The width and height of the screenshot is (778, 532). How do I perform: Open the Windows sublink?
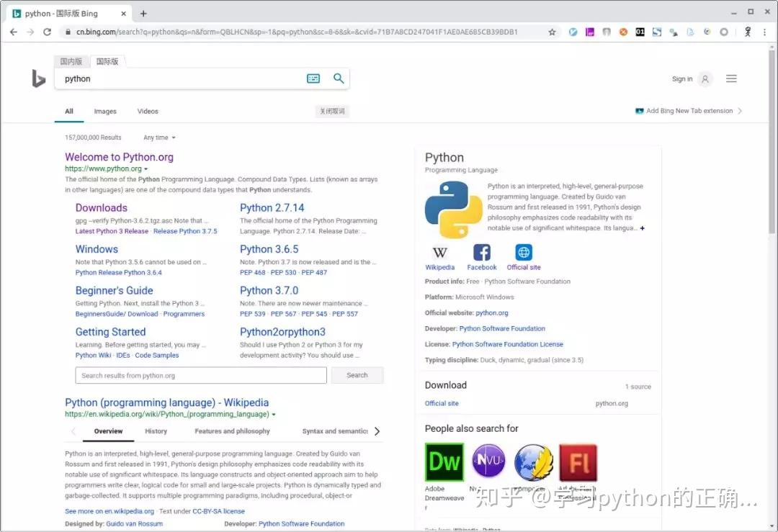coord(97,249)
